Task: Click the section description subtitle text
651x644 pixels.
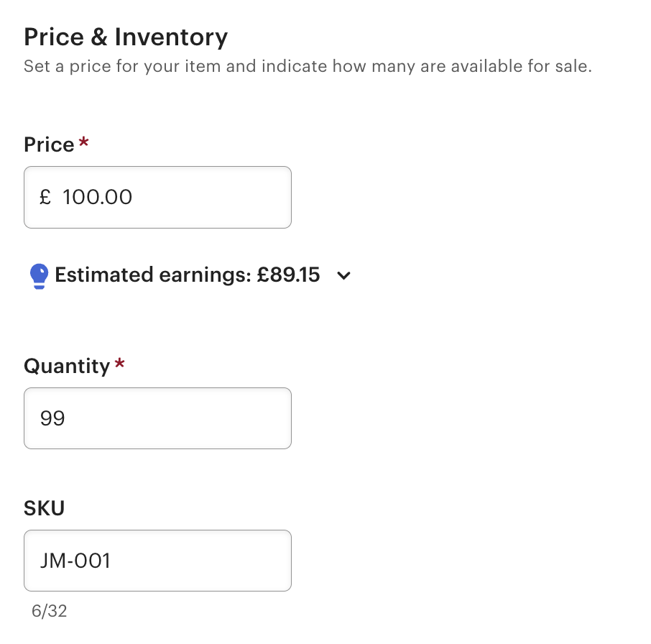Action: (x=308, y=68)
